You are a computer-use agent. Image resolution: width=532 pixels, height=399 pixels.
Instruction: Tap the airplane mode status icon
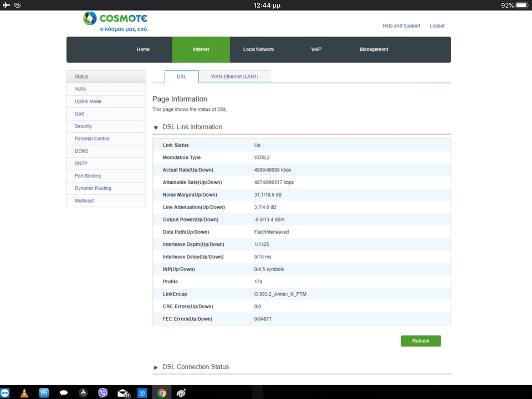[6, 5]
